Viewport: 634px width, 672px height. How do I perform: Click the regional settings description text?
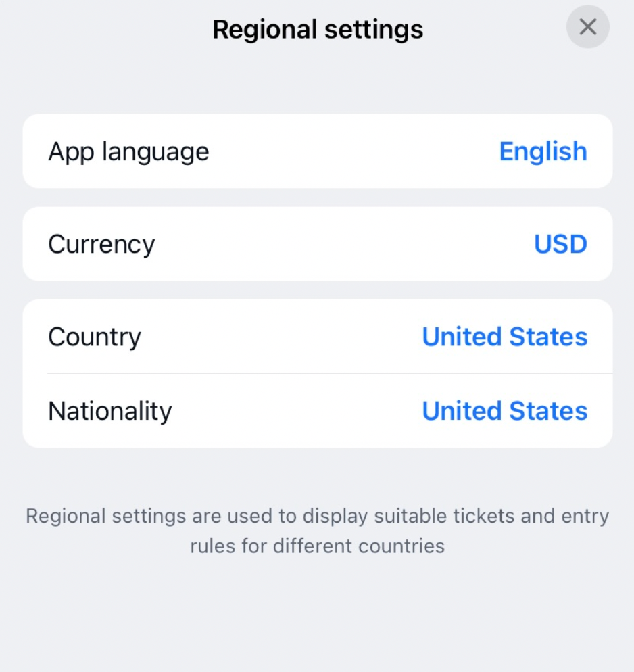coord(317,531)
